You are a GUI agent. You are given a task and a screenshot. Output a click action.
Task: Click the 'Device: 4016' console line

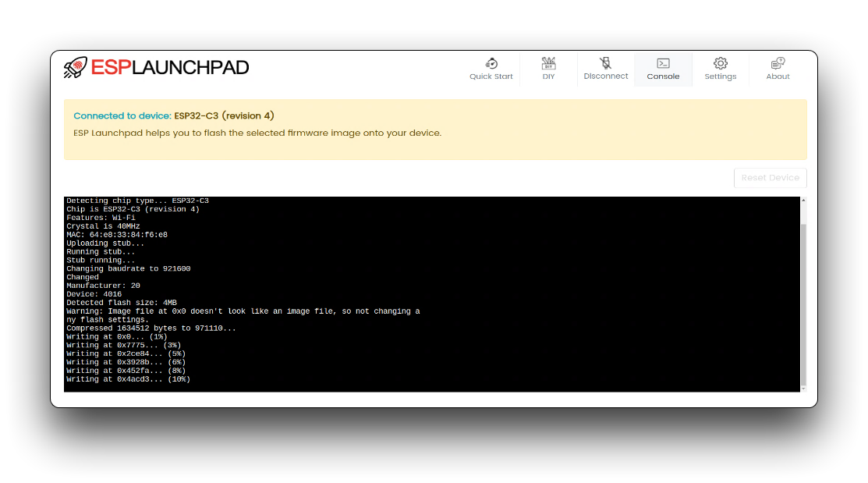click(x=94, y=294)
